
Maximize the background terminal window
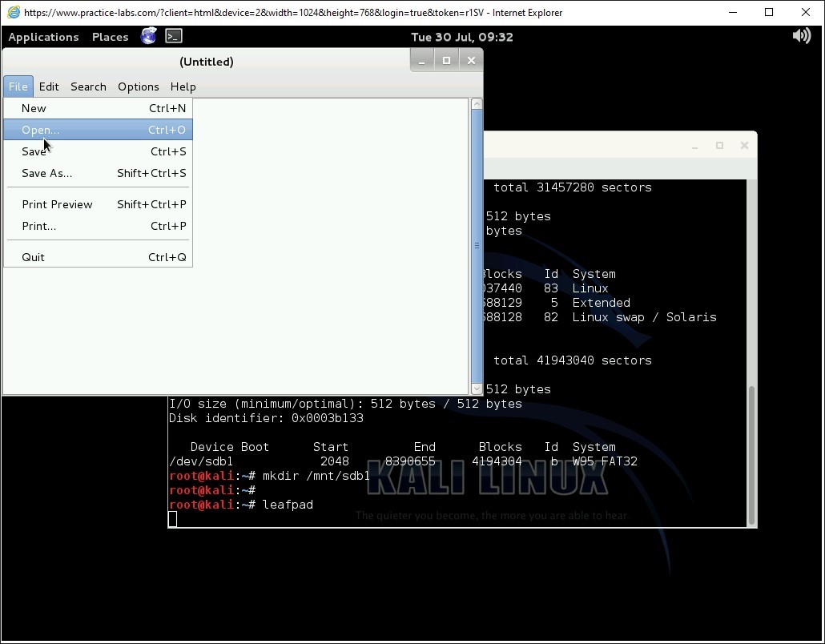[719, 146]
